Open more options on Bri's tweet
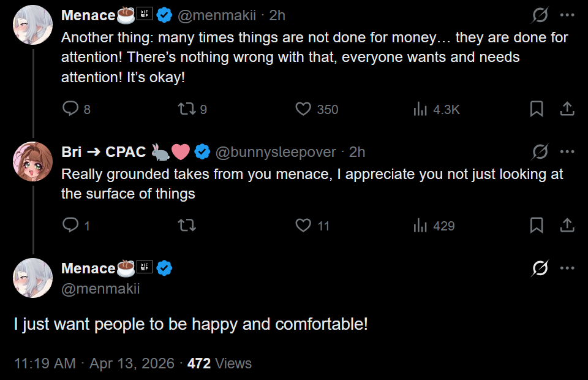588x380 pixels. 568,151
